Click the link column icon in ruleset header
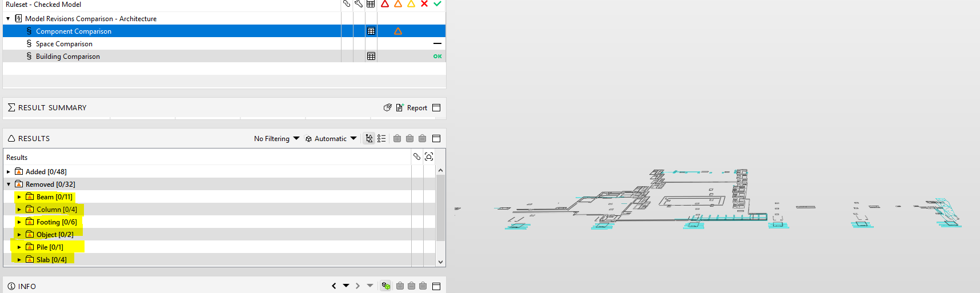 347,4
